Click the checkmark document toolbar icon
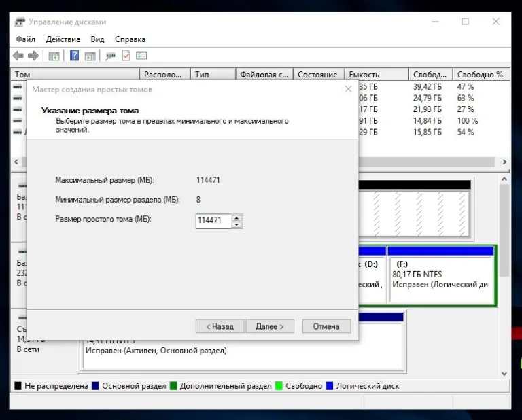Screen dimensions: 522x420 pos(126,56)
